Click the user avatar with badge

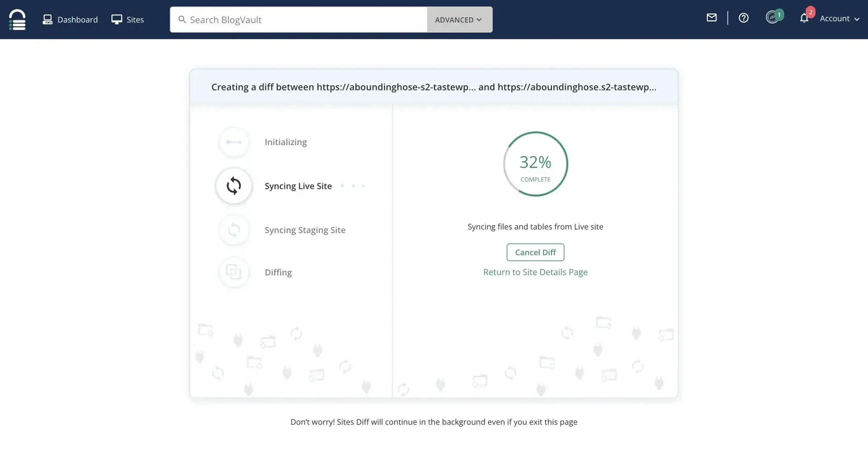coord(773,17)
